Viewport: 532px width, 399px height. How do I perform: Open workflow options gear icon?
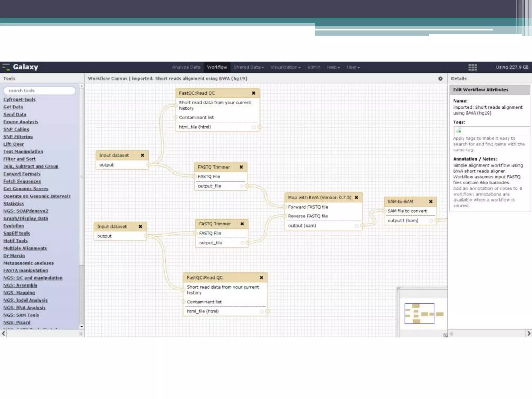coord(440,78)
